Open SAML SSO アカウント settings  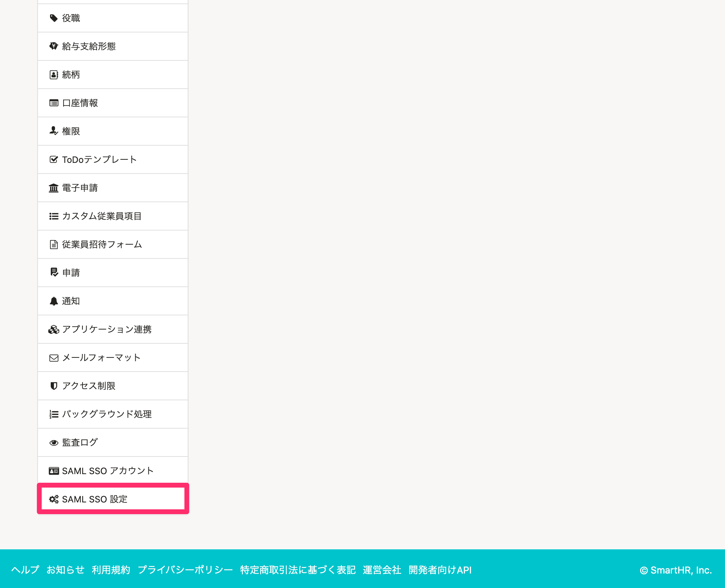click(113, 471)
